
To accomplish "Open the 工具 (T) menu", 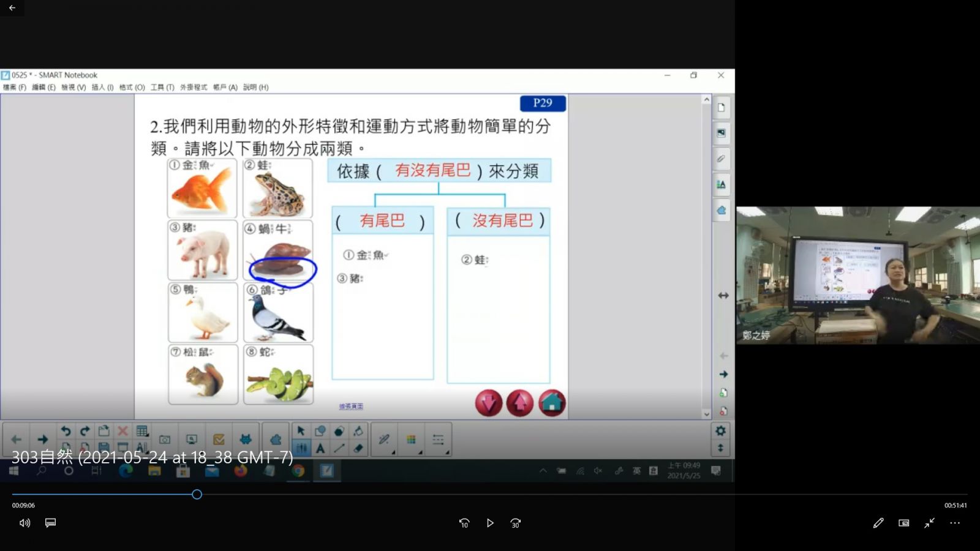I will click(162, 88).
